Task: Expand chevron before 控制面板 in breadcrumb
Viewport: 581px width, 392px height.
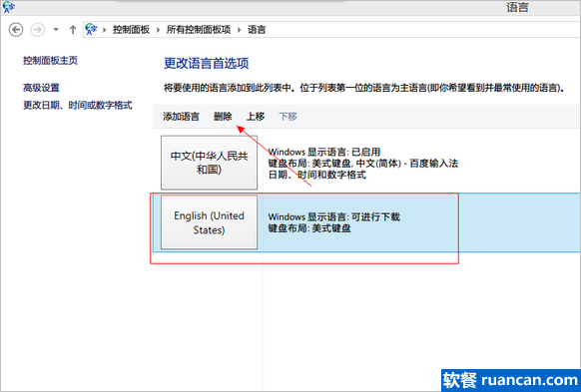Action: (x=105, y=30)
